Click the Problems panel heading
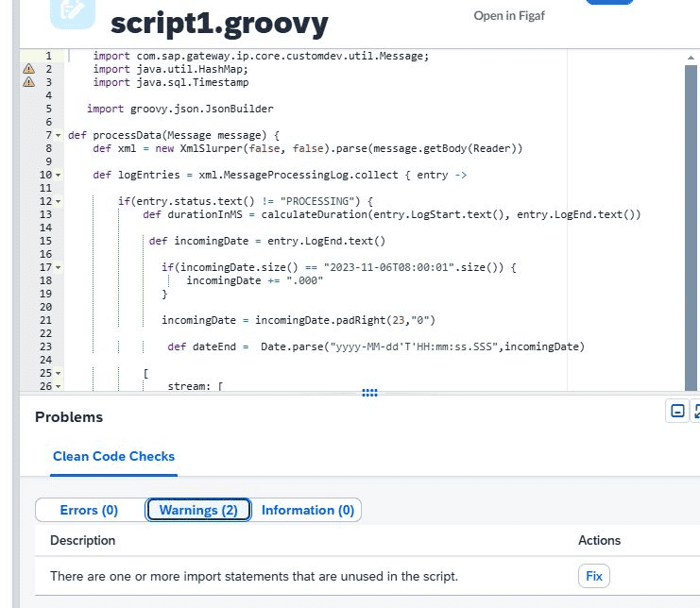Screen dimensions: 700x608 [x=69, y=417]
